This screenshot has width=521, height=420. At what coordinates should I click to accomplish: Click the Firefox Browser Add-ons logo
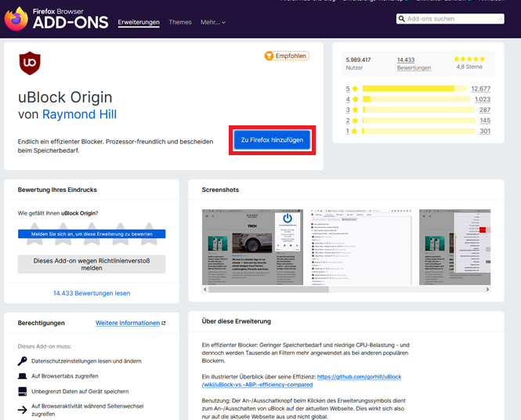[55, 19]
